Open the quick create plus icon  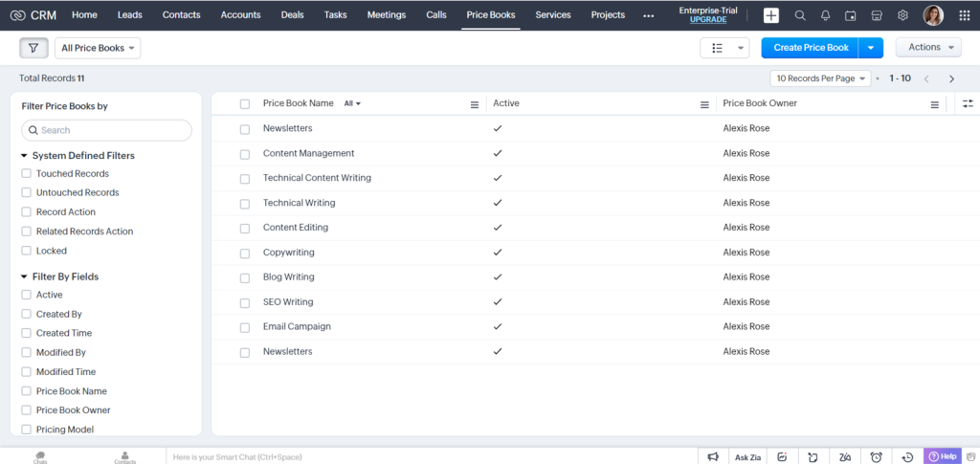click(x=771, y=15)
